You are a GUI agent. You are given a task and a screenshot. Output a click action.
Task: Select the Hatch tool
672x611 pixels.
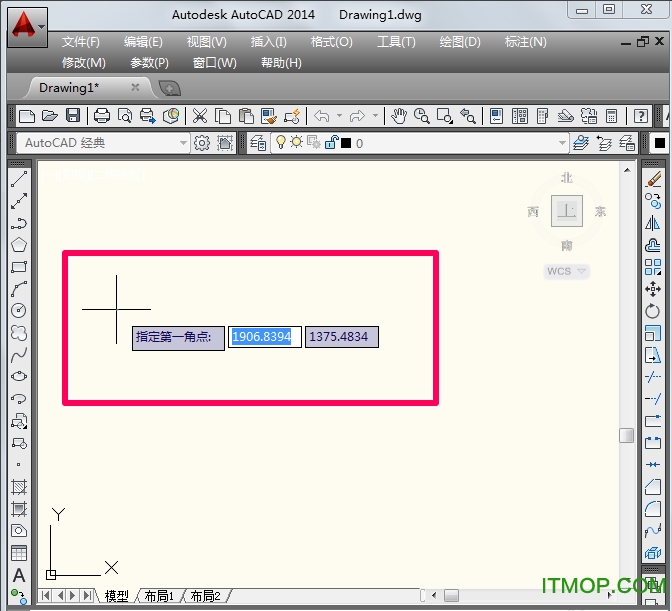(19, 487)
